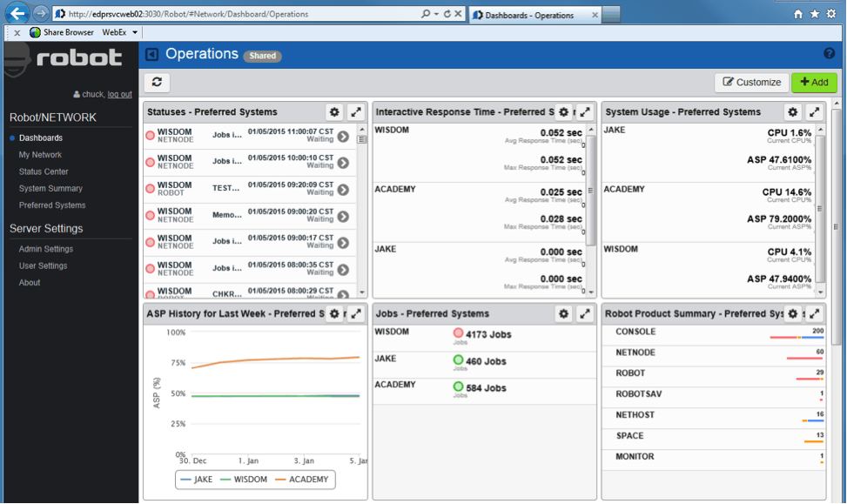The height and width of the screenshot is (504, 847).
Task: Open settings gear of Statuses panel
Action: pyautogui.click(x=334, y=111)
